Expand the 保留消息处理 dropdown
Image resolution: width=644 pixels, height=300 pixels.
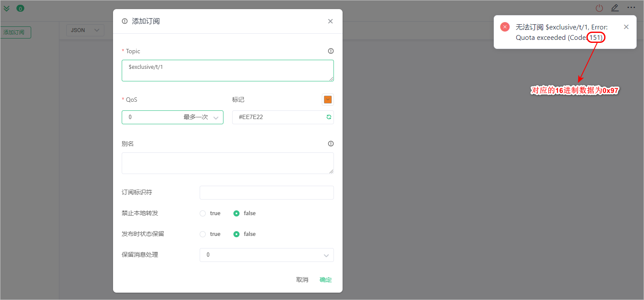pos(266,255)
